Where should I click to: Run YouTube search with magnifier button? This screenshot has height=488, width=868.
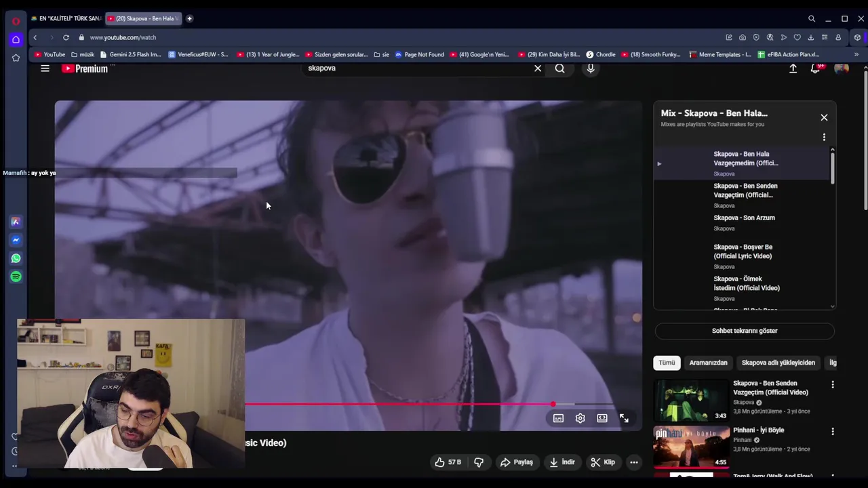pos(559,68)
